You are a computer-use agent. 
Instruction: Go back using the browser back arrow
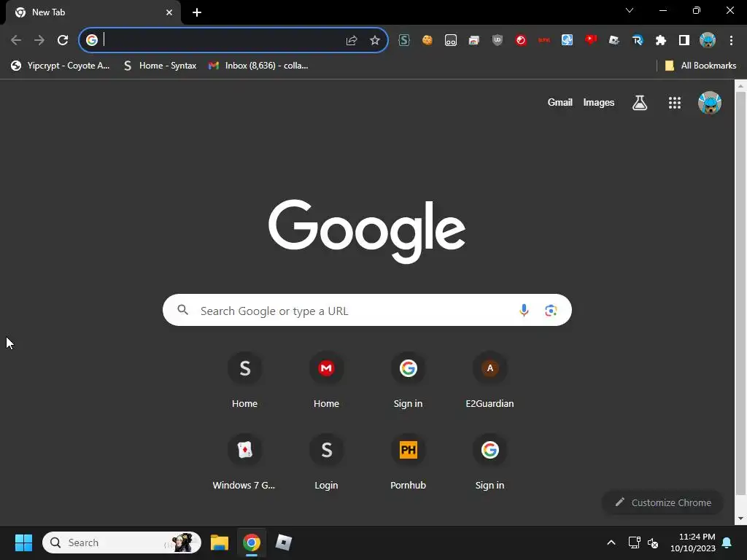click(16, 40)
